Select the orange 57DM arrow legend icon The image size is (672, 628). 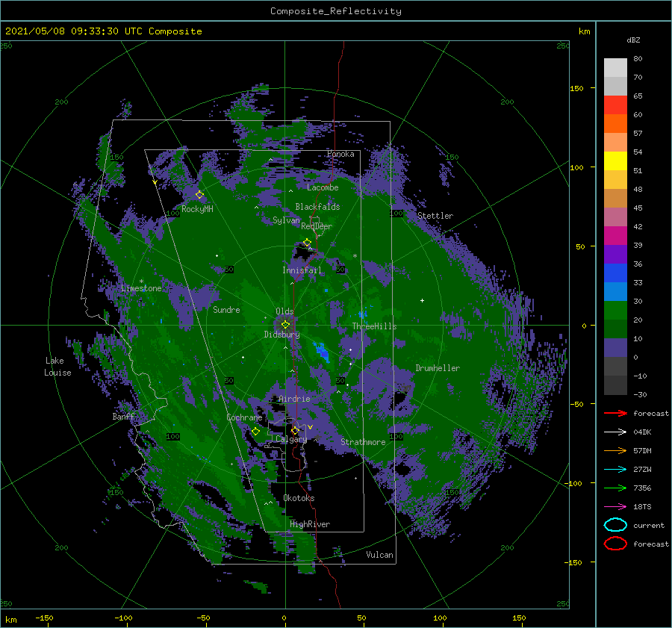(615, 450)
